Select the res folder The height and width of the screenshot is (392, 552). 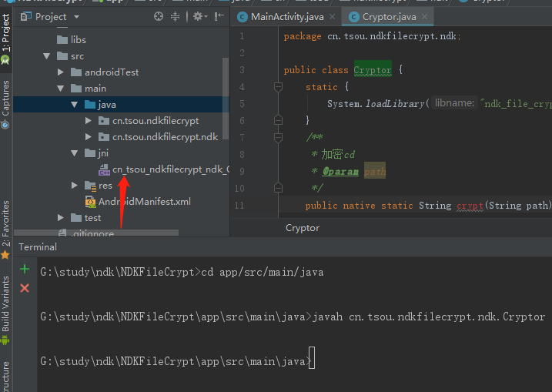click(x=99, y=186)
